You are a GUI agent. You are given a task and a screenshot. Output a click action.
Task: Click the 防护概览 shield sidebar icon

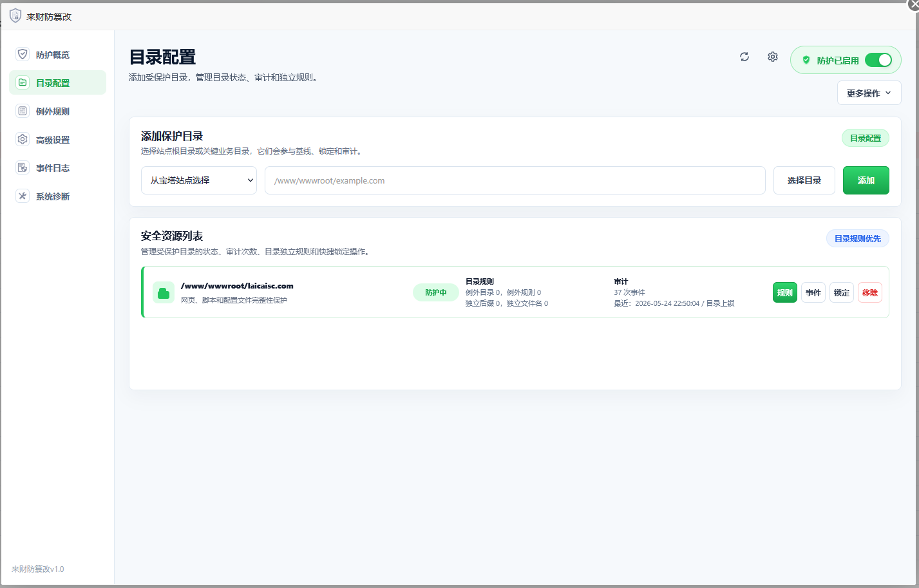pyautogui.click(x=23, y=55)
